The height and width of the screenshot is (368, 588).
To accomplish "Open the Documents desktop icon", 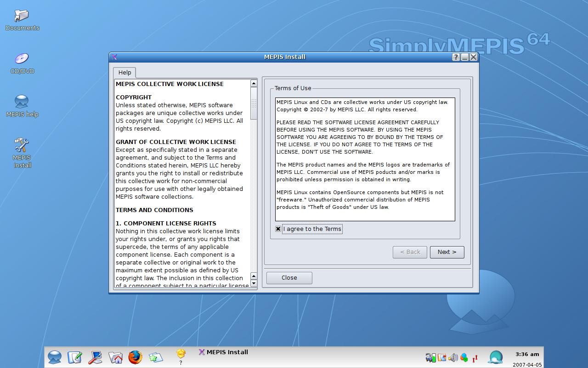I will click(22, 20).
